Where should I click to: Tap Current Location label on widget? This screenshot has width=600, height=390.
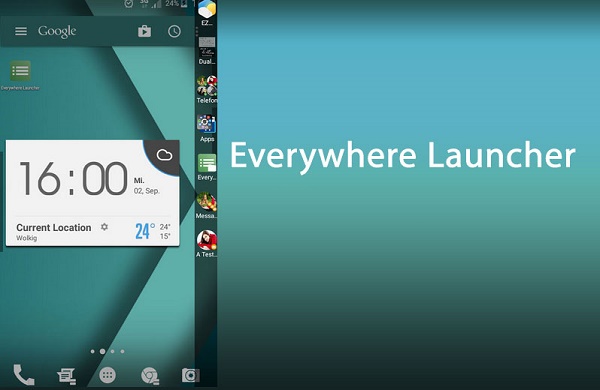54,227
